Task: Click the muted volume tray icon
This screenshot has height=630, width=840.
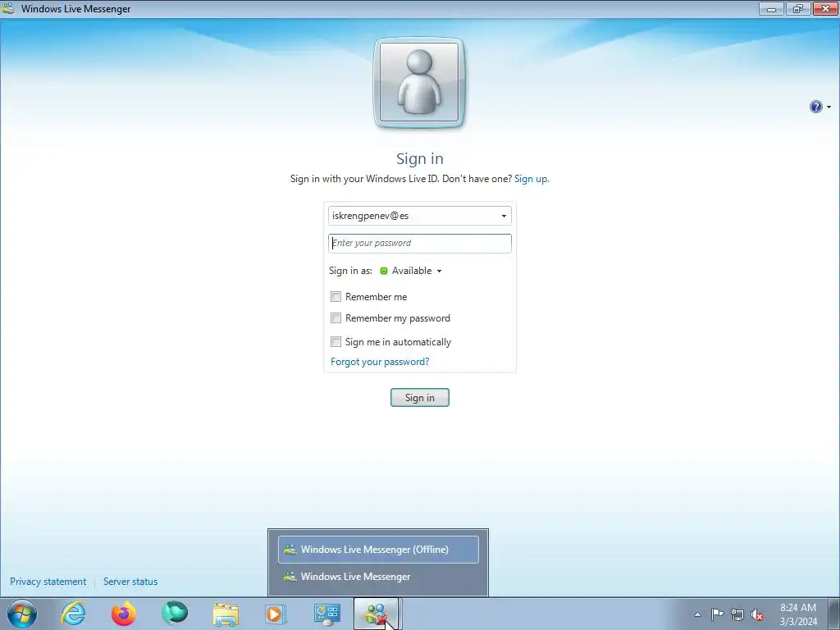Action: tap(757, 615)
